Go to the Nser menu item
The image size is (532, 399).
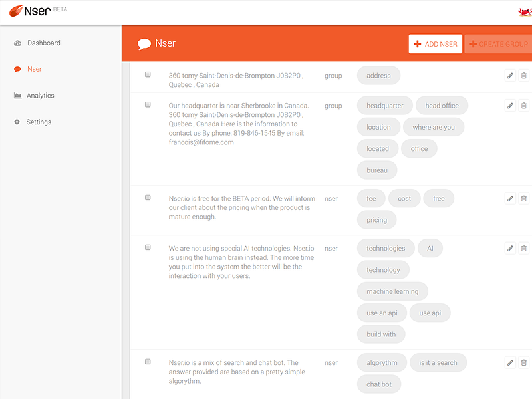[35, 69]
